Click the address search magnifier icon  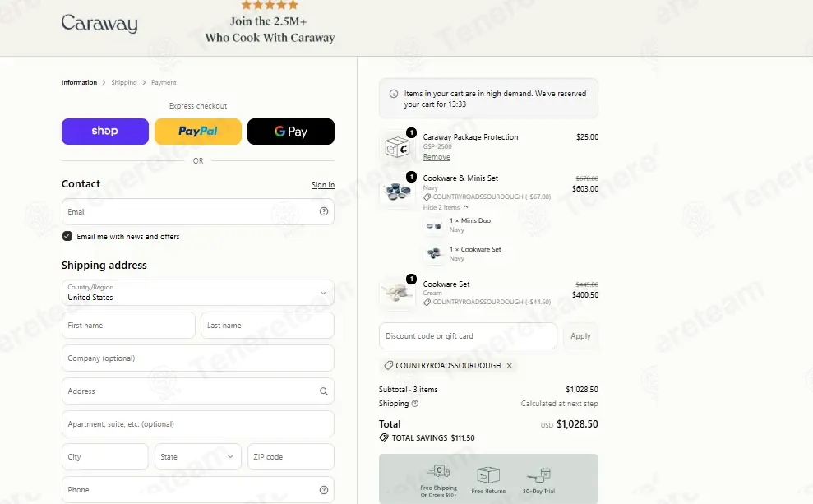pos(324,391)
